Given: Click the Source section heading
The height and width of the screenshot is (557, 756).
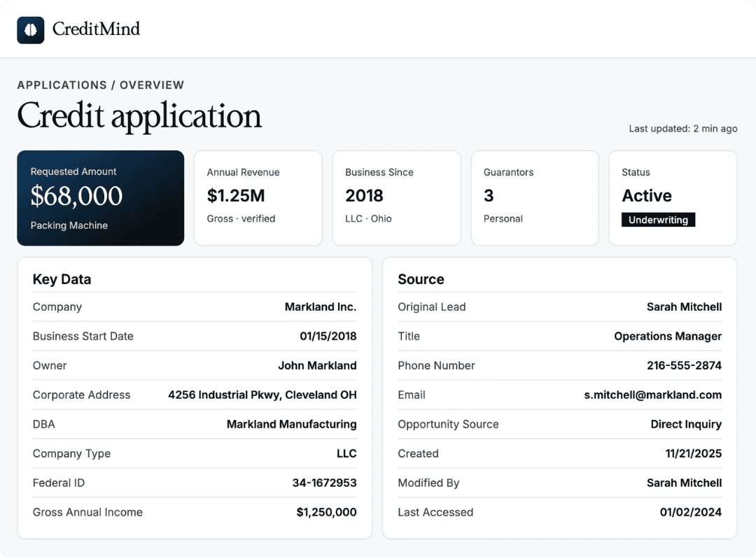Looking at the screenshot, I should tap(421, 279).
